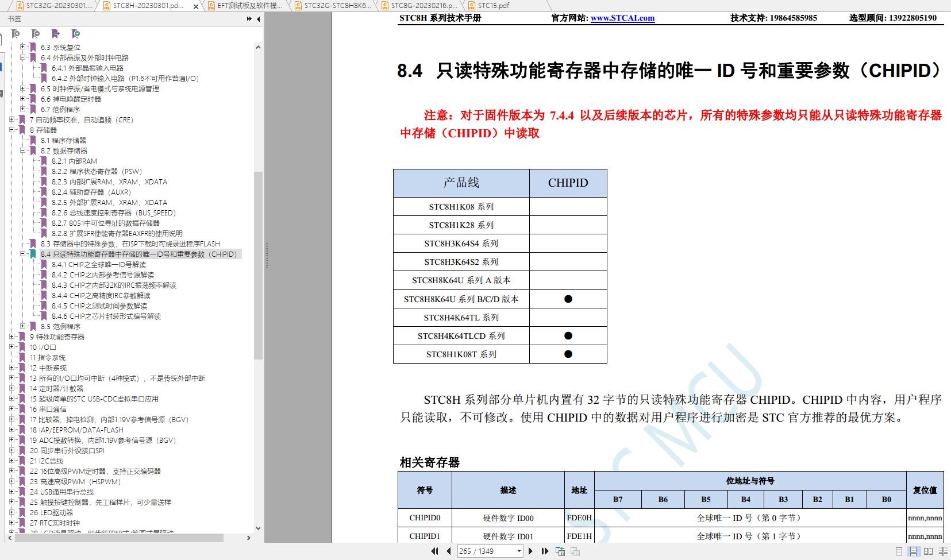Click scroll-right arrow of bookmarks panel
Screen dimensions: 951x560
click(248, 538)
